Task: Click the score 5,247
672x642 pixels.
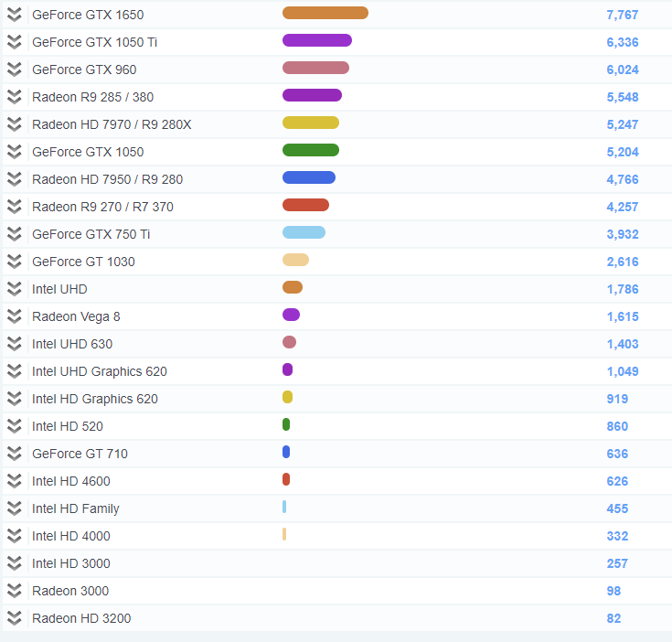Action: tap(623, 124)
